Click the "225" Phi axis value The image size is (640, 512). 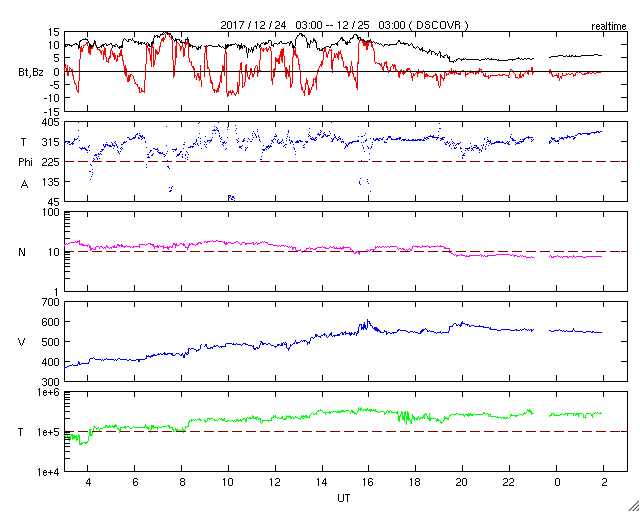point(51,162)
